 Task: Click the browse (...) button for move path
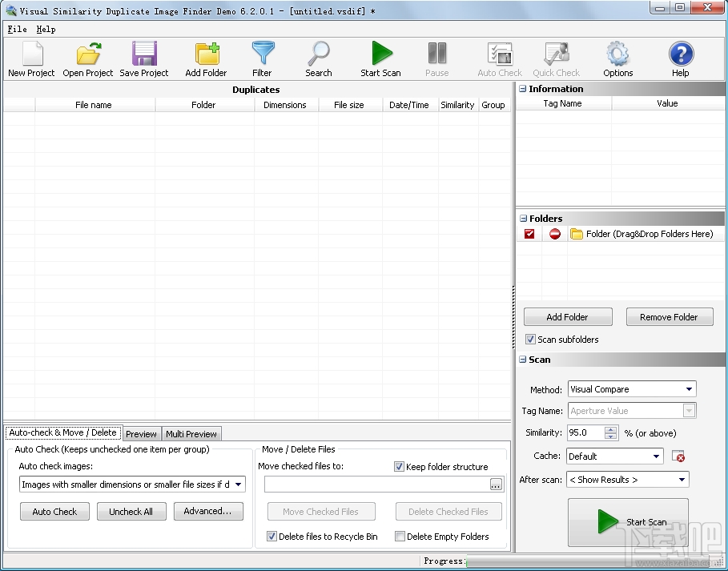tap(496, 485)
